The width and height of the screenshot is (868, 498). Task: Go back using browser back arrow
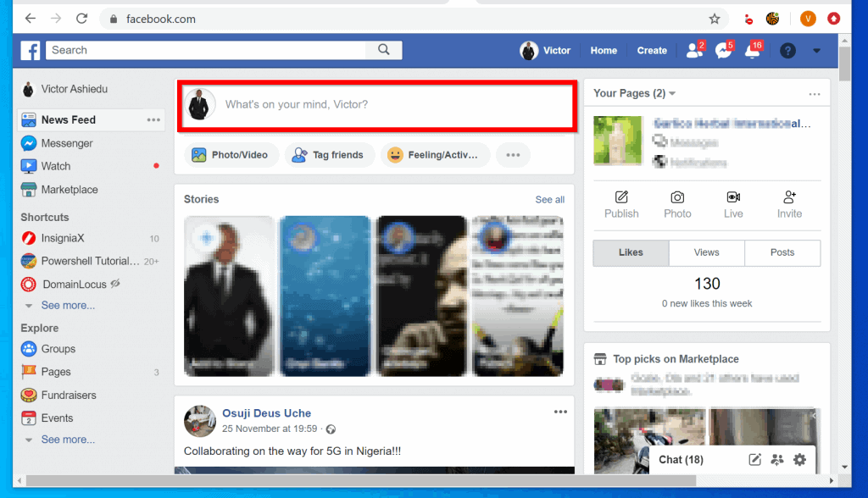(31, 19)
